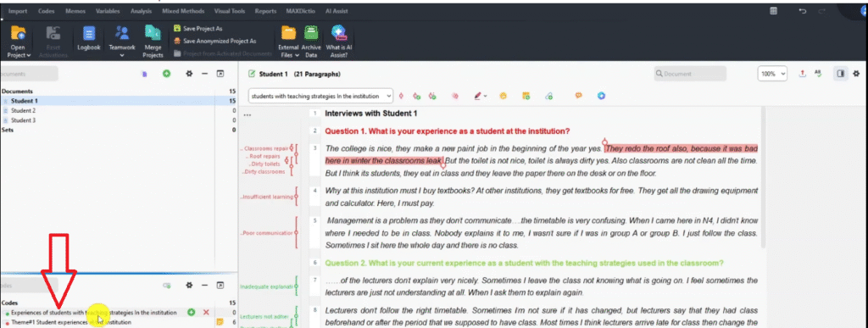Image resolution: width=868 pixels, height=328 pixels.
Task: Open the AI Assist tab
Action: 336,11
